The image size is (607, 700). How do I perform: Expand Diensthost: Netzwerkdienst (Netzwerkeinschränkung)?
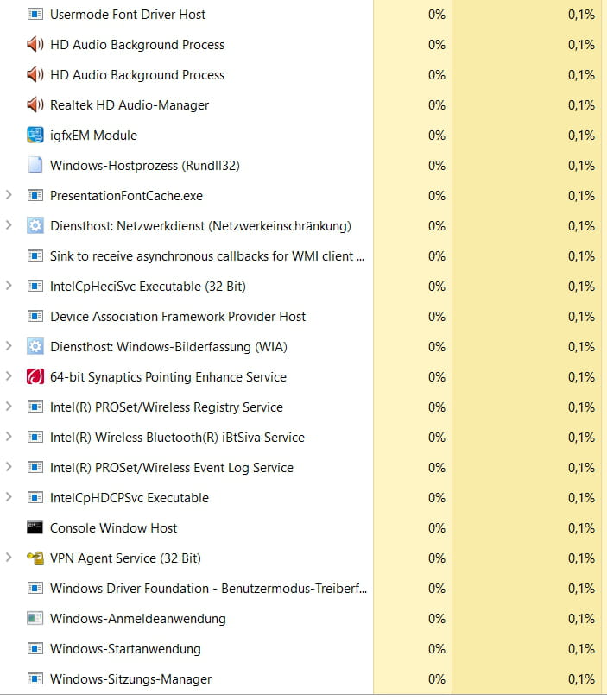click(x=9, y=225)
